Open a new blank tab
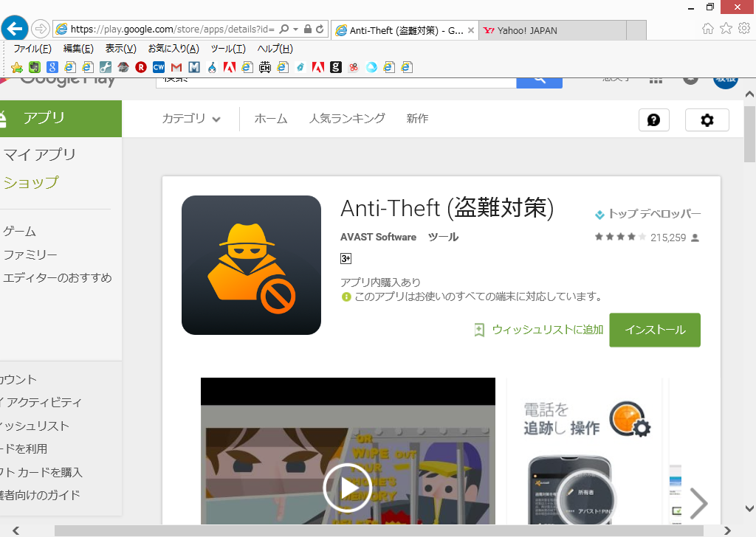The image size is (756, 537). click(636, 30)
